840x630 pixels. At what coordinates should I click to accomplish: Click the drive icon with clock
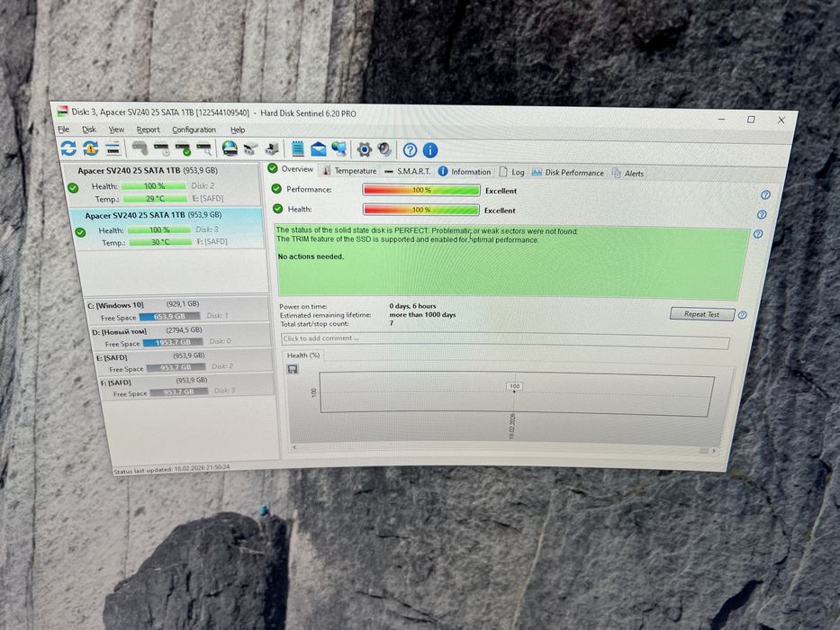162,148
